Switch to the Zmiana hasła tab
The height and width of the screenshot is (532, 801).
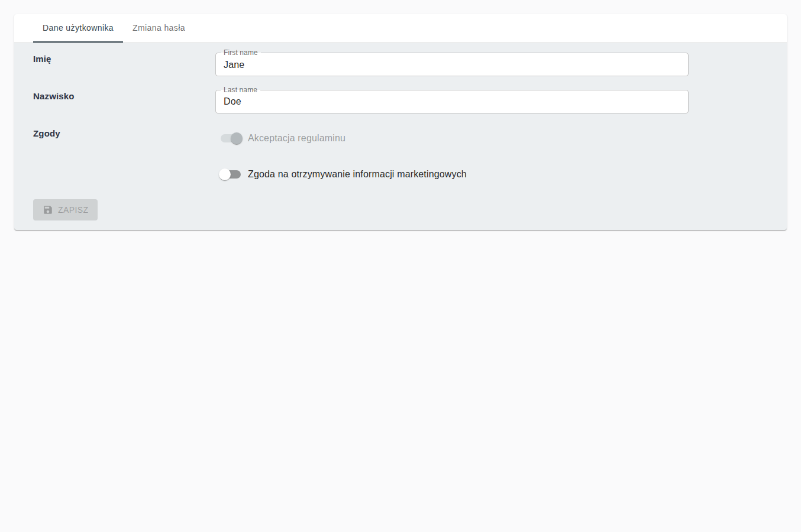(159, 28)
